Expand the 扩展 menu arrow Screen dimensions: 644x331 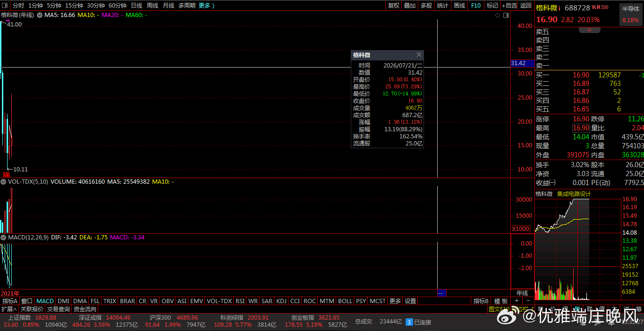click(x=9, y=309)
